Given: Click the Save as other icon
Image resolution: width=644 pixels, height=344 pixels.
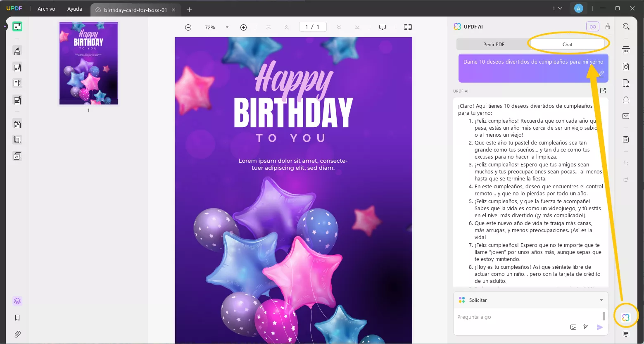Looking at the screenshot, I should tap(626, 140).
